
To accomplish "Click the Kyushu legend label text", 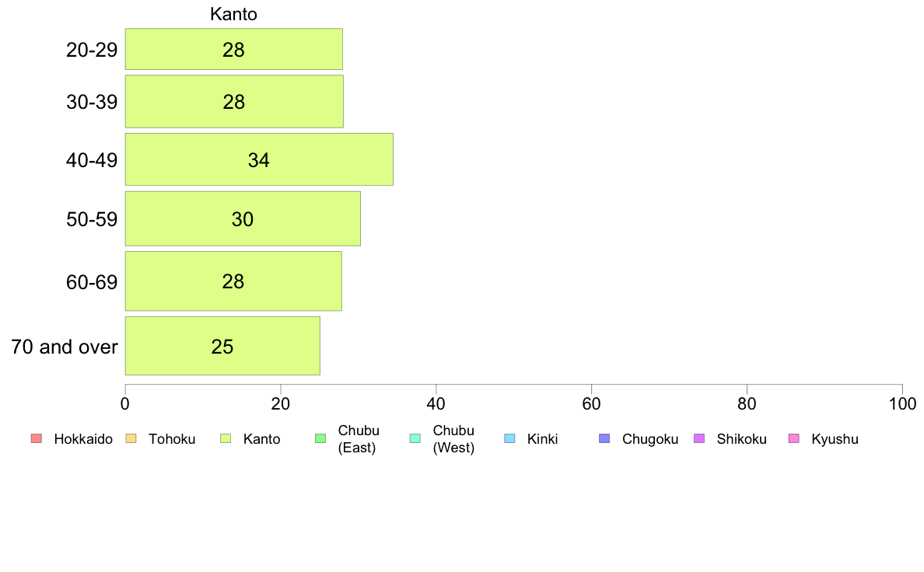I will click(835, 439).
